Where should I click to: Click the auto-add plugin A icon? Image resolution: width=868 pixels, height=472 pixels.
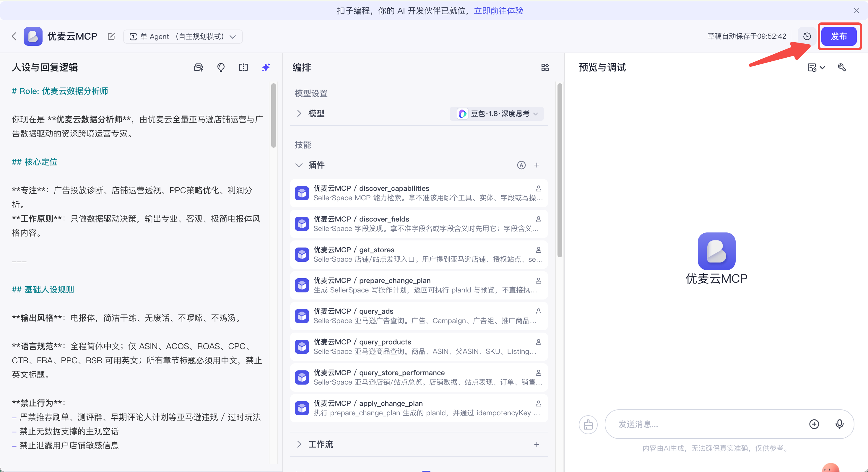[521, 165]
